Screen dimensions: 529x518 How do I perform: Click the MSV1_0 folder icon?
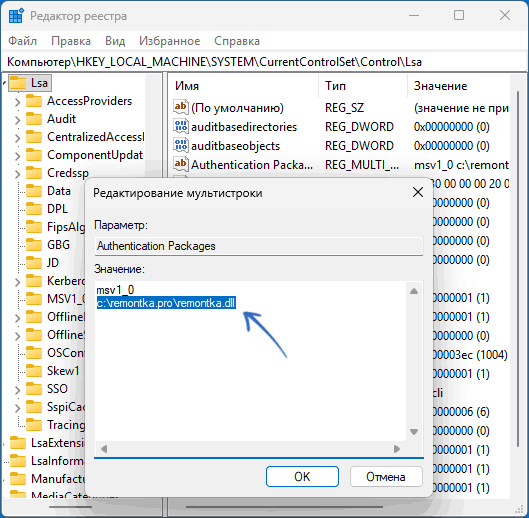pyautogui.click(x=34, y=299)
